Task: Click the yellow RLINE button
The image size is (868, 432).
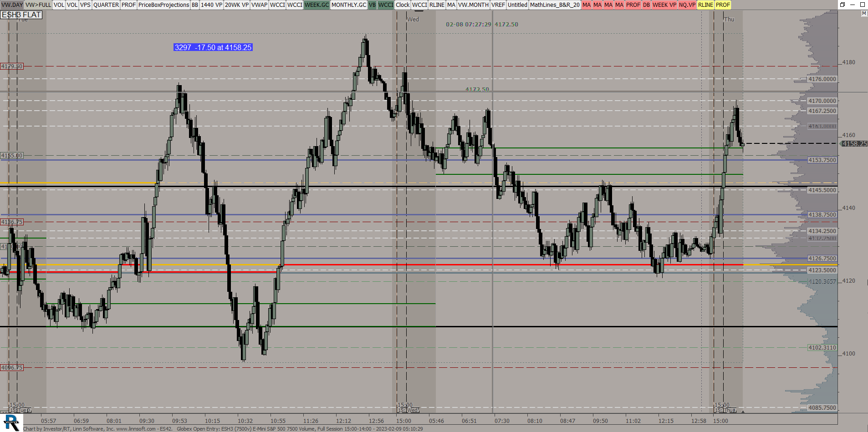Action: [x=705, y=5]
